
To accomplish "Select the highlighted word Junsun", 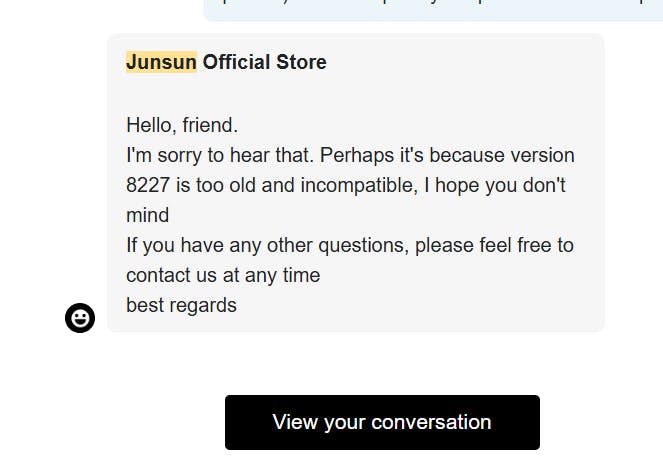I will click(x=162, y=62).
